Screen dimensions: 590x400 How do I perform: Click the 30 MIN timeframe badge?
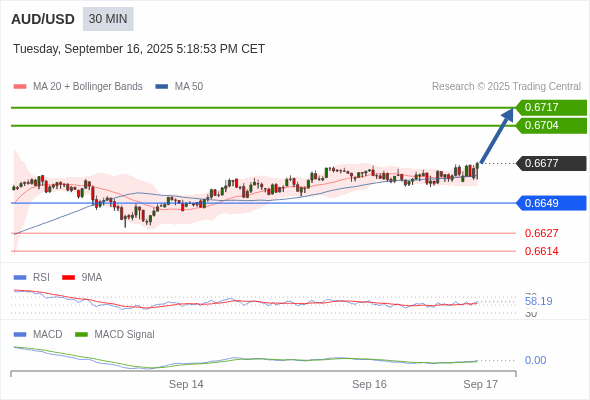tap(108, 19)
